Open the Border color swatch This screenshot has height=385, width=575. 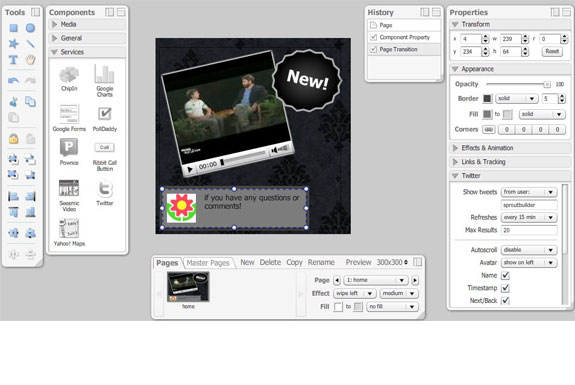tap(487, 98)
